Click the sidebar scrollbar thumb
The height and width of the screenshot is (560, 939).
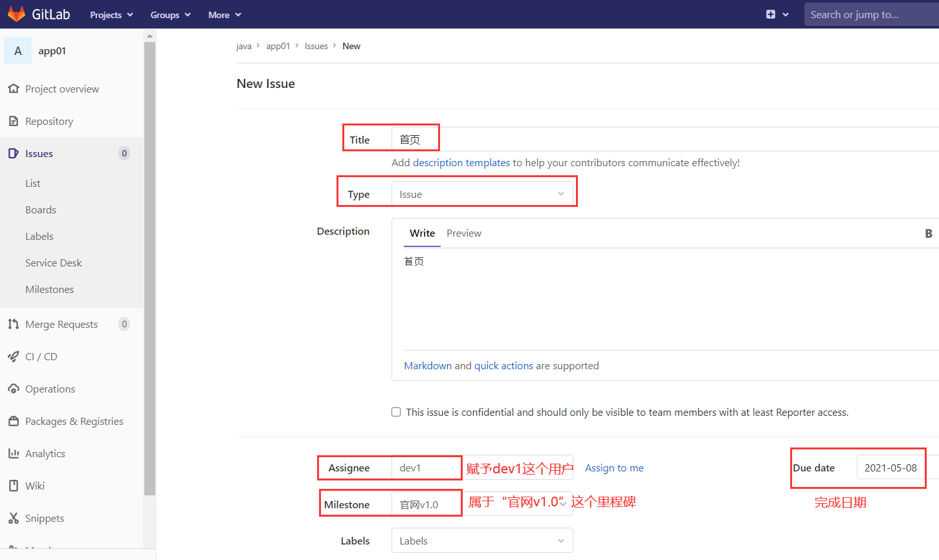coord(150,268)
